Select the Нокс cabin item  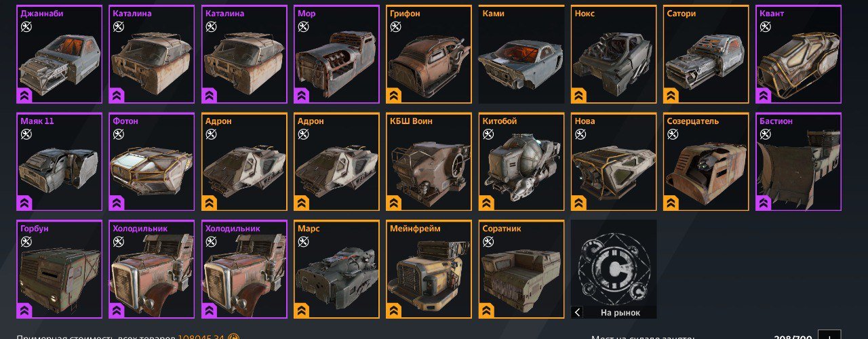click(x=614, y=54)
